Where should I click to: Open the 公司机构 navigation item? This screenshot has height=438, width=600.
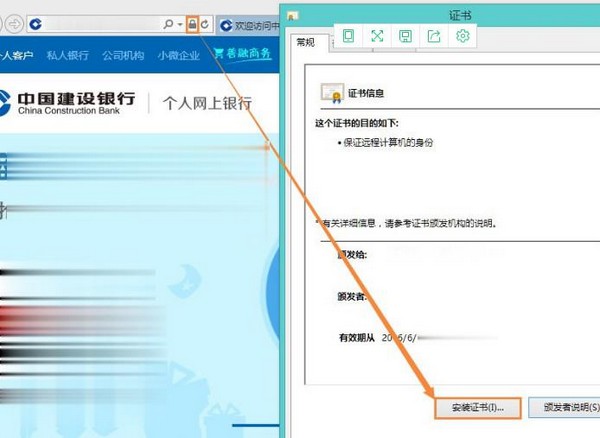123,55
